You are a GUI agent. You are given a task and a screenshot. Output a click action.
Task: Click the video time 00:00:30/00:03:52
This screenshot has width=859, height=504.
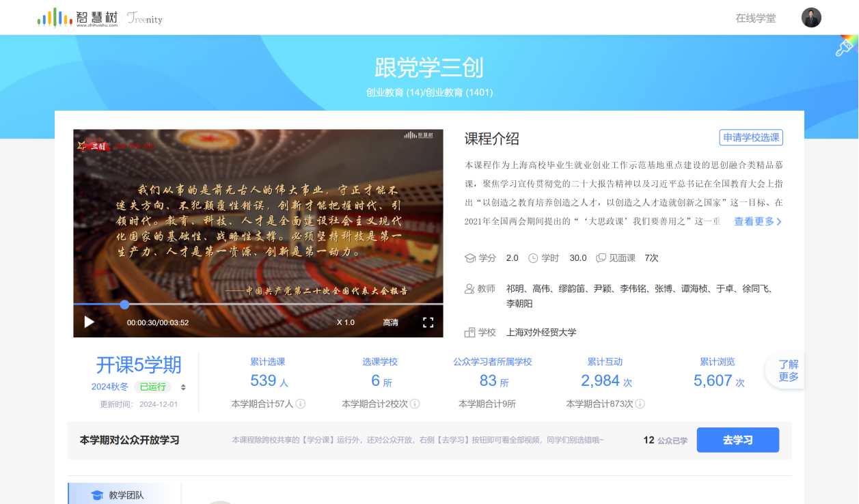click(x=158, y=322)
